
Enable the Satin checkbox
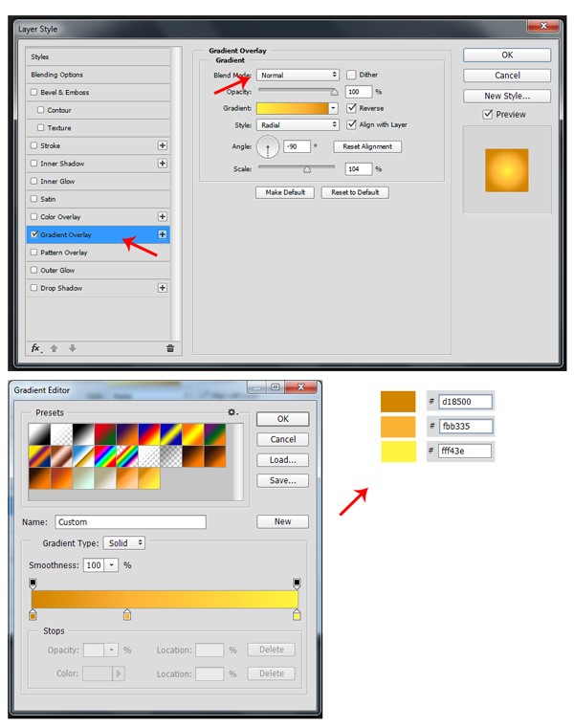pyautogui.click(x=33, y=199)
